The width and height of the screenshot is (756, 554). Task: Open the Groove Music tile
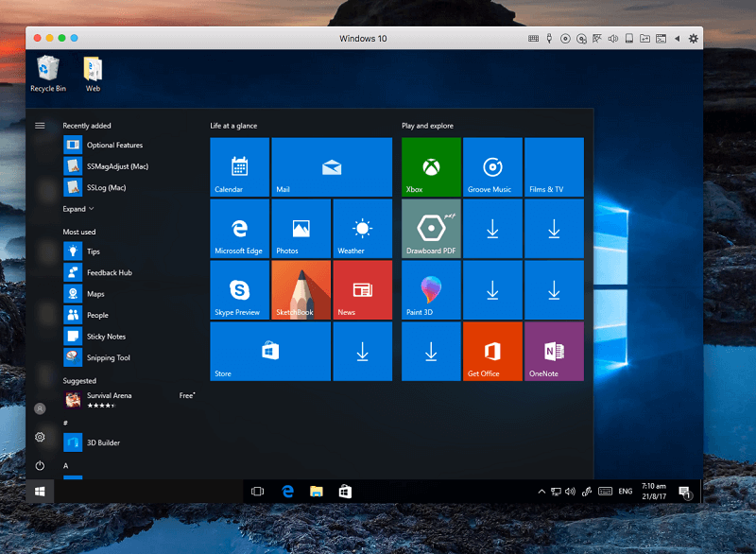point(492,166)
